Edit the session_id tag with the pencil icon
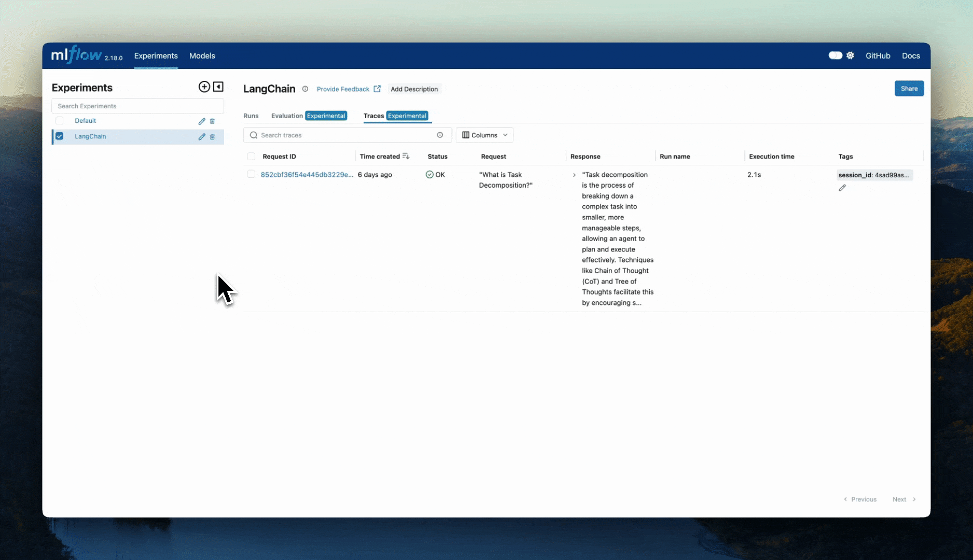The width and height of the screenshot is (973, 560). pos(842,188)
